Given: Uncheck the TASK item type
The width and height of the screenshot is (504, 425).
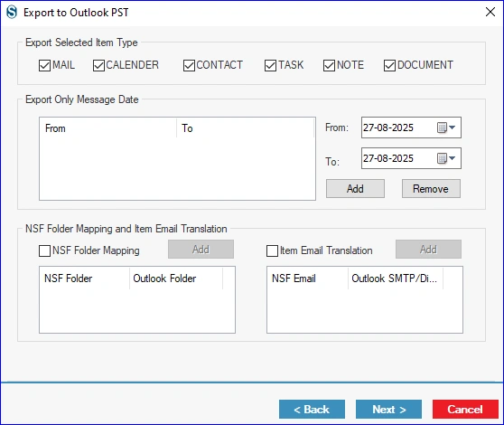Looking at the screenshot, I should [x=270, y=65].
